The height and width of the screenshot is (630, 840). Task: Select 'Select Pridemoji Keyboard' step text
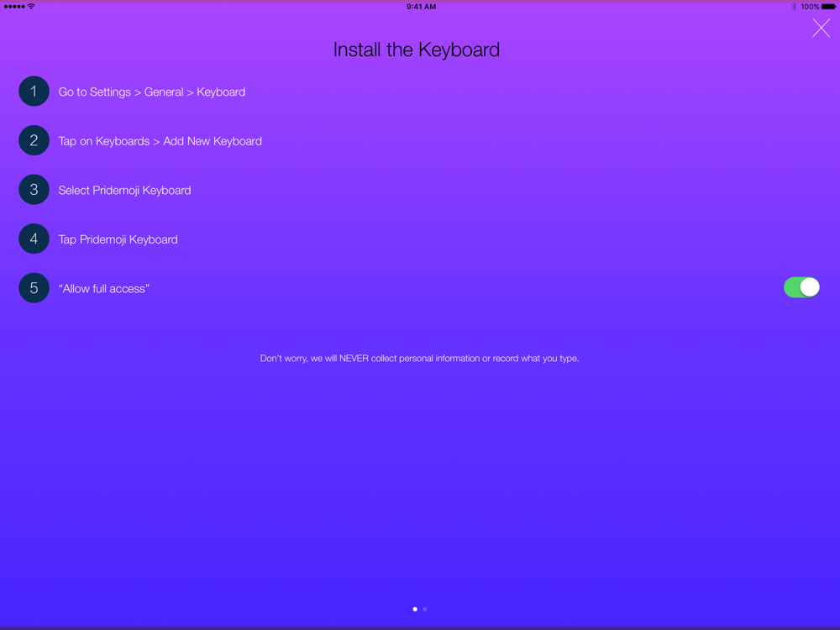point(124,191)
